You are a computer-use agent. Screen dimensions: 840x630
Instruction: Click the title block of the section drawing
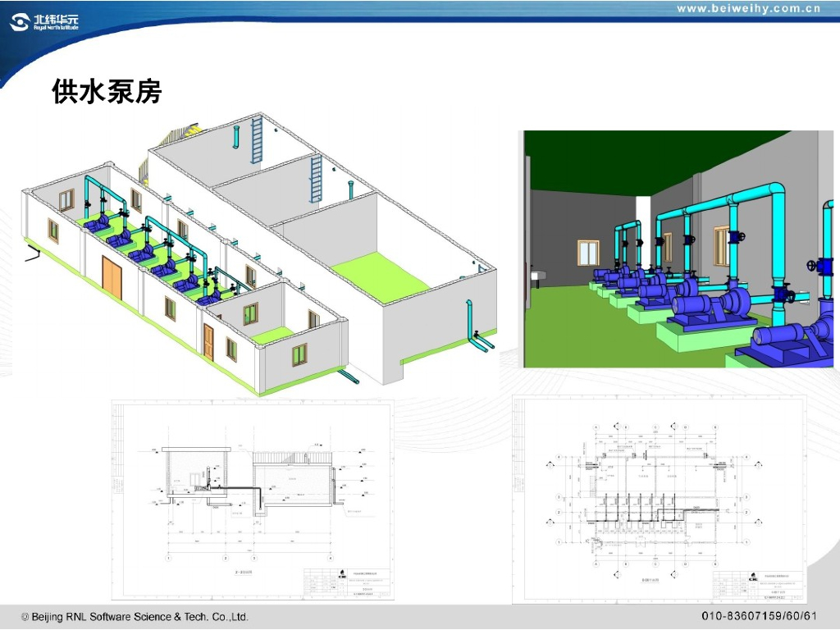pyautogui.click(x=347, y=584)
